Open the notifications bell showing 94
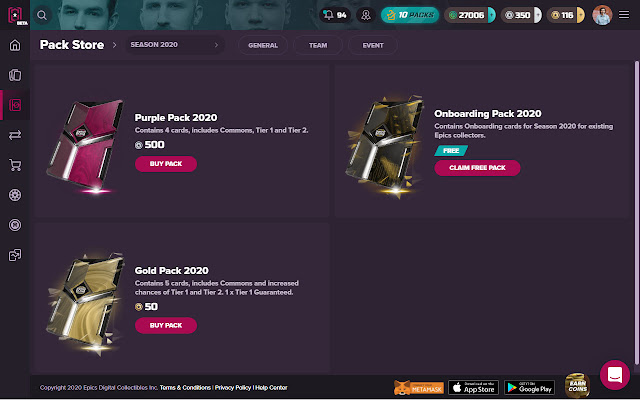 334,15
